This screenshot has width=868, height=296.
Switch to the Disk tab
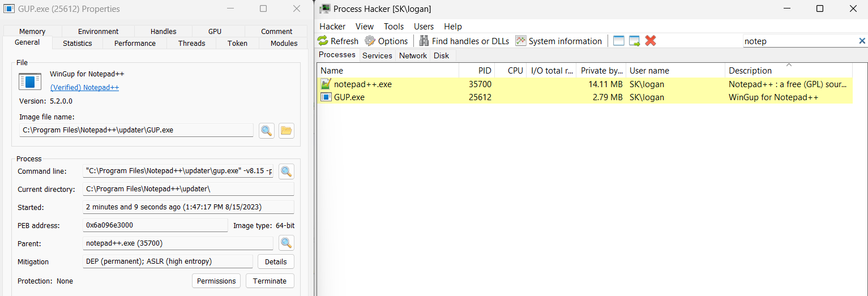click(441, 55)
